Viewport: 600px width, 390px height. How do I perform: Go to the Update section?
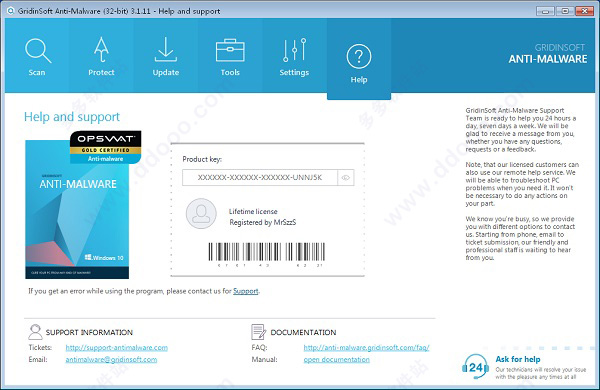[x=166, y=56]
